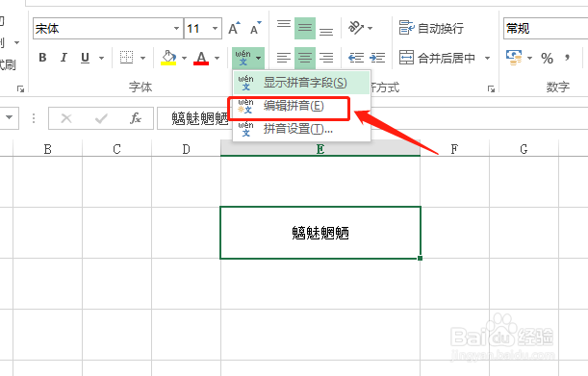Viewport: 588px width, 376px height.
Task: Open 拼音设置(T)... menu item
Action: tap(301, 129)
